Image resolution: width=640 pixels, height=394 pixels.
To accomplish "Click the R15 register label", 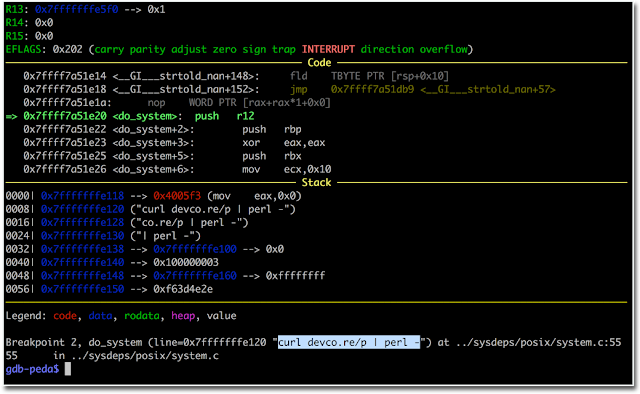I will 14,36.
